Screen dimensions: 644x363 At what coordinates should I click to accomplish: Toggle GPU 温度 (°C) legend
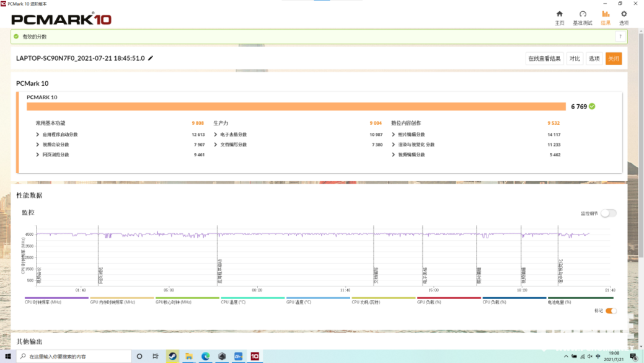click(318, 300)
